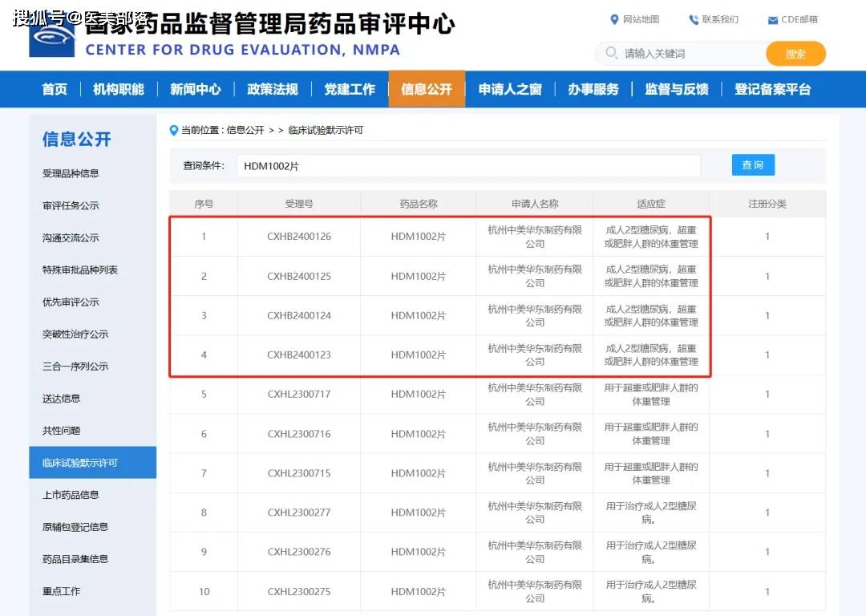
Task: Go to 申请人之窗 in navigation bar
Action: click(510, 89)
